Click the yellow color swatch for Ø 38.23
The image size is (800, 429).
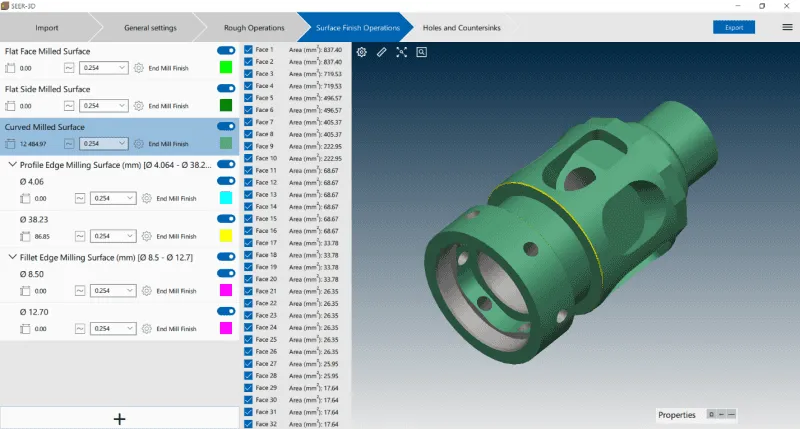pyautogui.click(x=226, y=236)
